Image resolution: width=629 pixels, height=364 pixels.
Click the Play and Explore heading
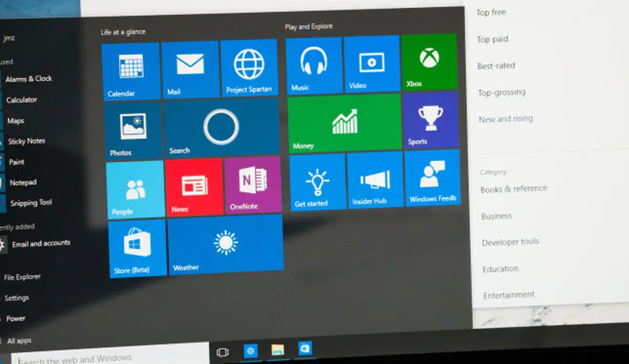(x=309, y=26)
